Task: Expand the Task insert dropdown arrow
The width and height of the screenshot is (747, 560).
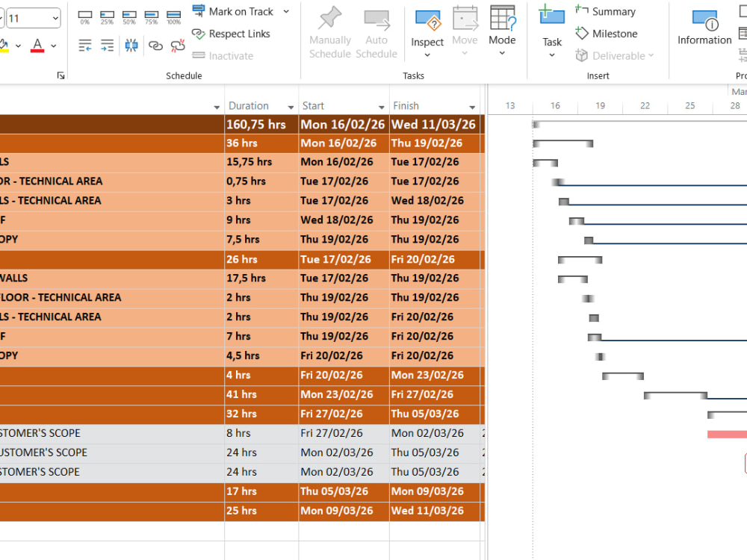Action: (x=552, y=55)
